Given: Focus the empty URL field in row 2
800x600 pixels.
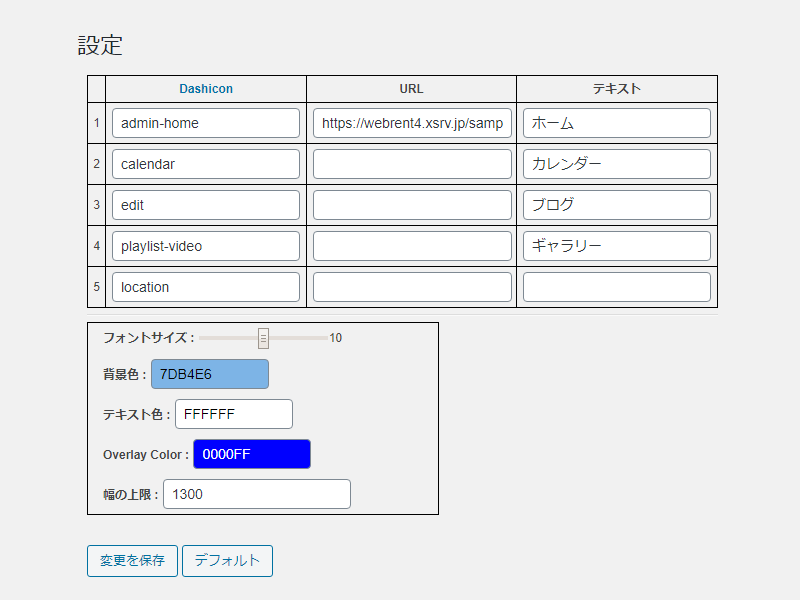Looking at the screenshot, I should coord(412,164).
